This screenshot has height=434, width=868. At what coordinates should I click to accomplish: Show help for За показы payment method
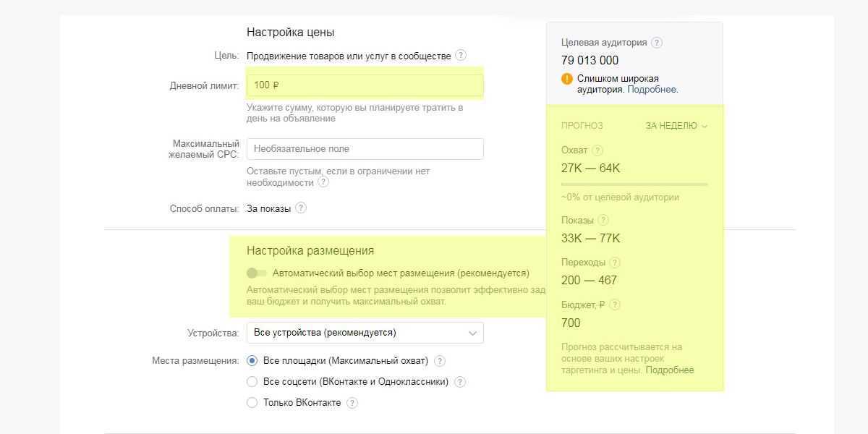301,208
